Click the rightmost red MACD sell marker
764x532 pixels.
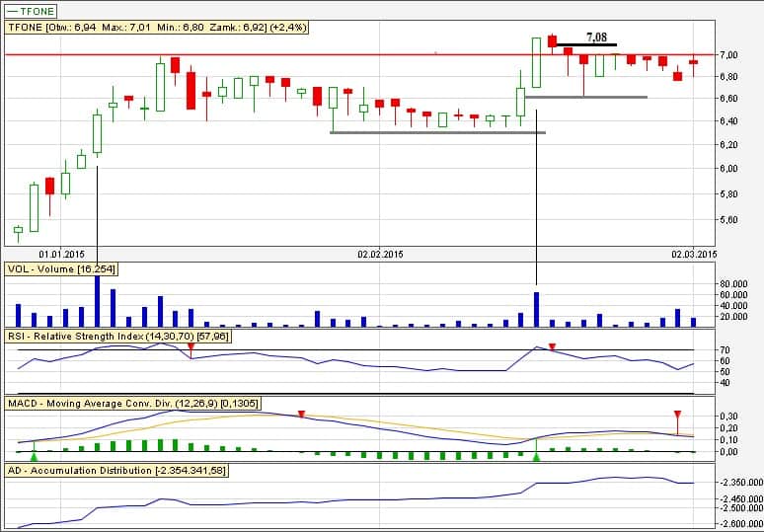click(x=677, y=416)
